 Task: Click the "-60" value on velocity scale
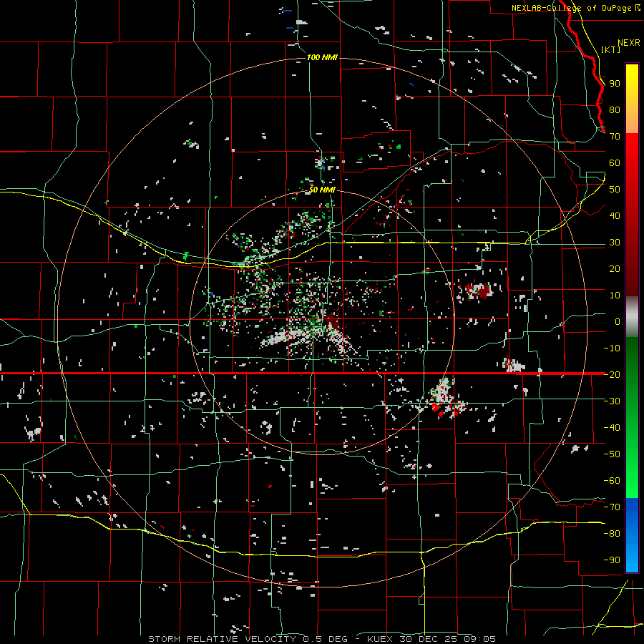612,481
